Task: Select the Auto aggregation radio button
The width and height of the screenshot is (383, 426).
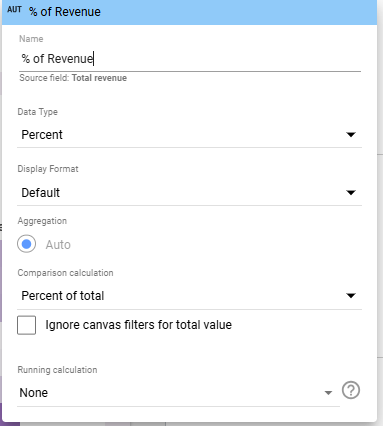Action: (x=27, y=244)
